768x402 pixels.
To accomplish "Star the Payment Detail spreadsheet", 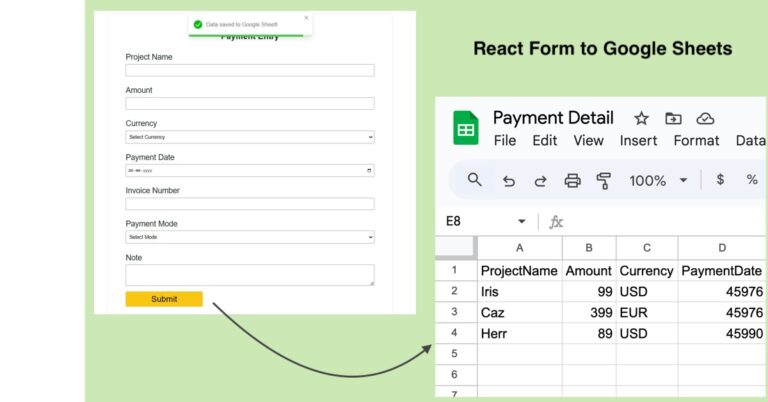I will click(x=641, y=118).
